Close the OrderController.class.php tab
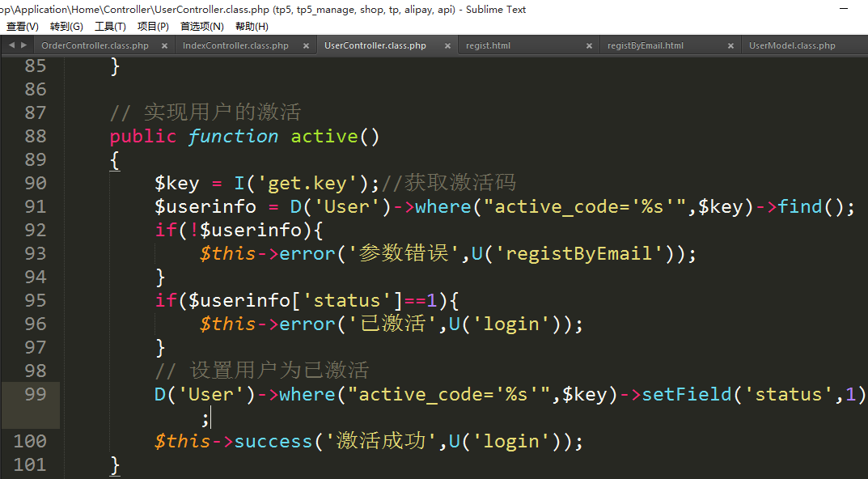The width and height of the screenshot is (868, 479). coord(164,46)
